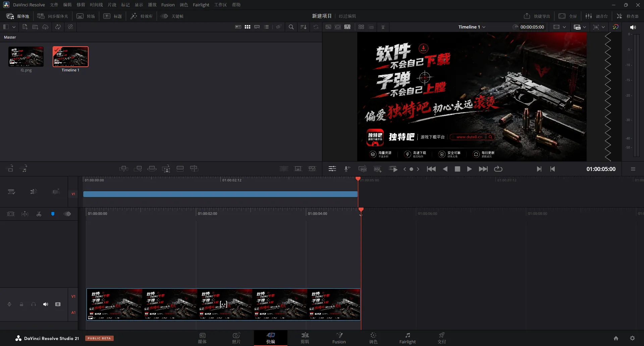Screen dimensions: 644x346
Task: Switch media pool to metadata card view
Action: pos(238,27)
